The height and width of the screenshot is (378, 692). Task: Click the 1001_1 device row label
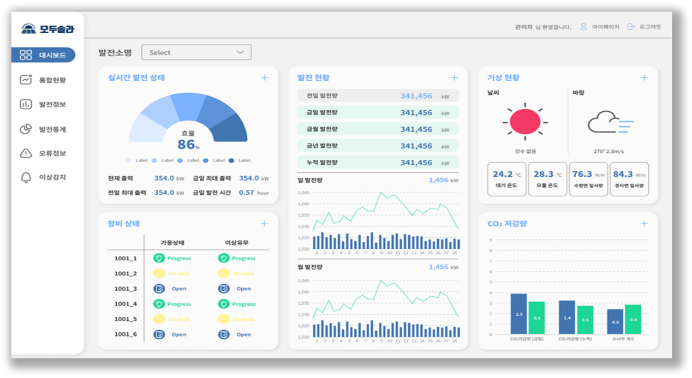click(125, 258)
